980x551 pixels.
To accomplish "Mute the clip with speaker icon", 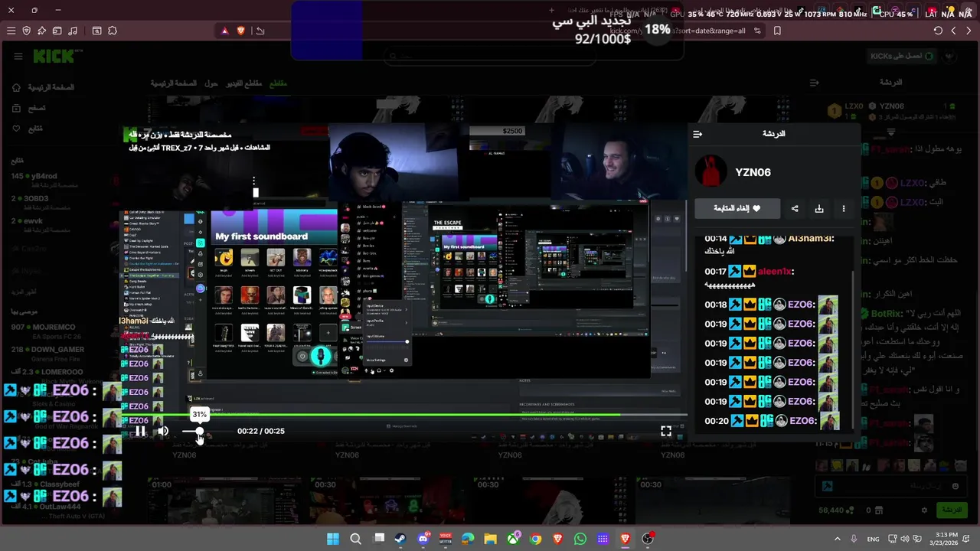I will point(163,431).
